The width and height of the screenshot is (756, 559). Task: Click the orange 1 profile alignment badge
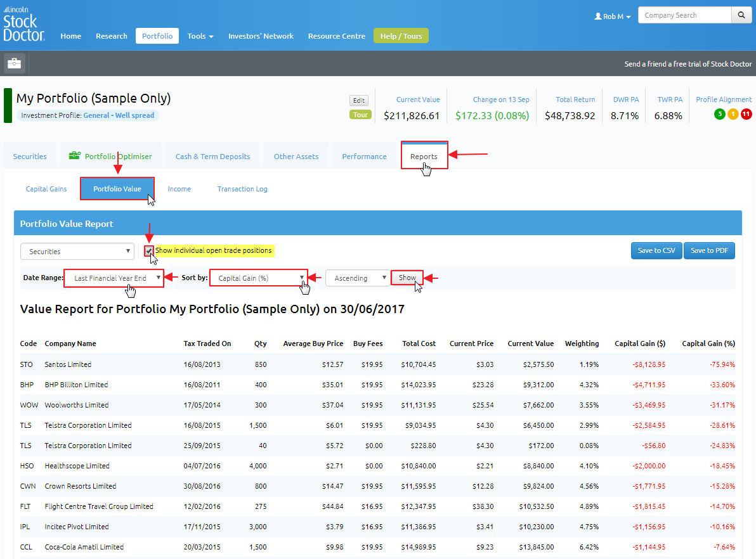733,114
